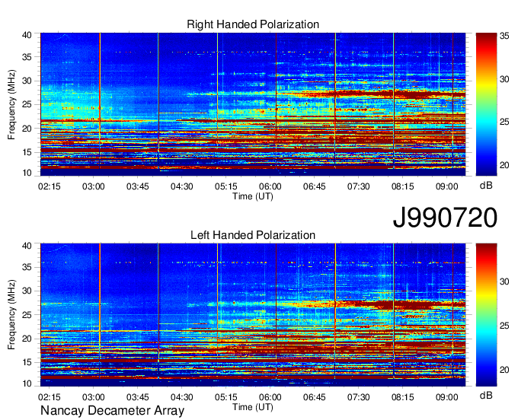Click 09:00 time tick under Right Handed plot
The height and width of the screenshot is (420, 518).
tap(446, 186)
